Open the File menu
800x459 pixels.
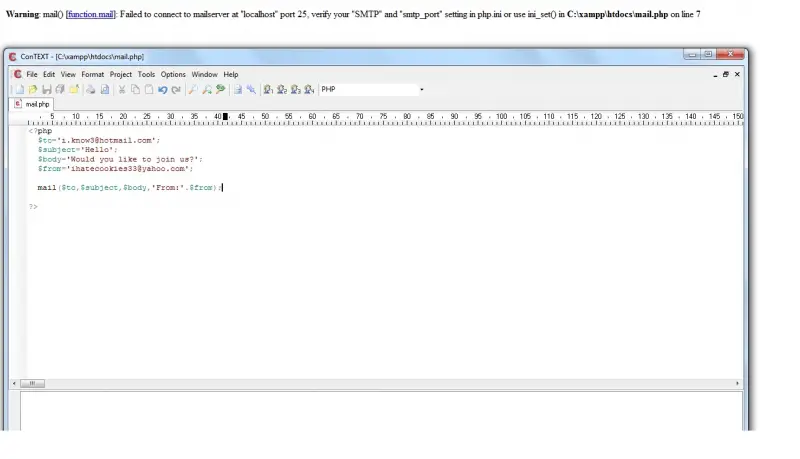[x=32, y=74]
